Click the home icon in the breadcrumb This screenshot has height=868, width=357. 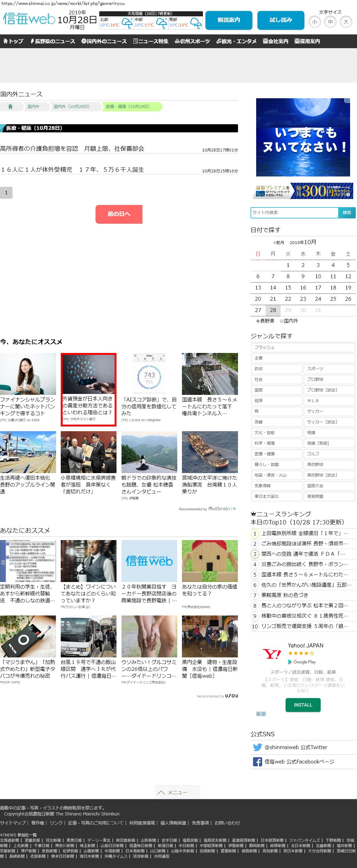10,106
